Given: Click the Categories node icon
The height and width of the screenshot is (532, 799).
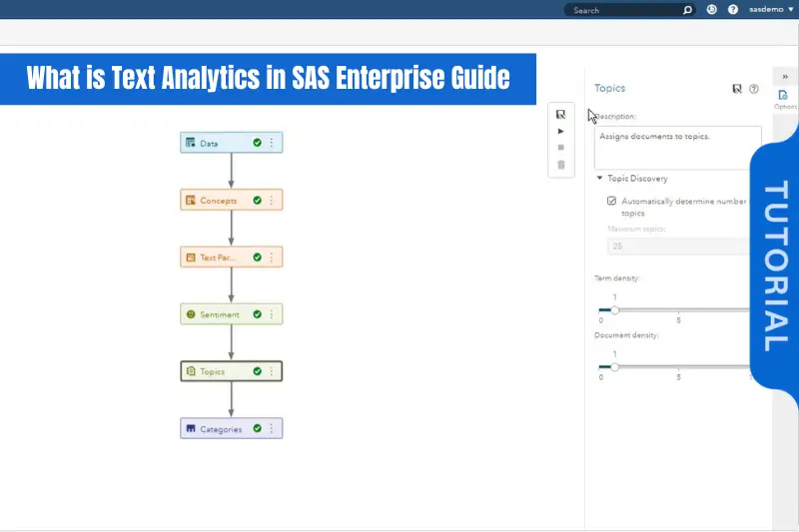Looking at the screenshot, I should tap(191, 428).
